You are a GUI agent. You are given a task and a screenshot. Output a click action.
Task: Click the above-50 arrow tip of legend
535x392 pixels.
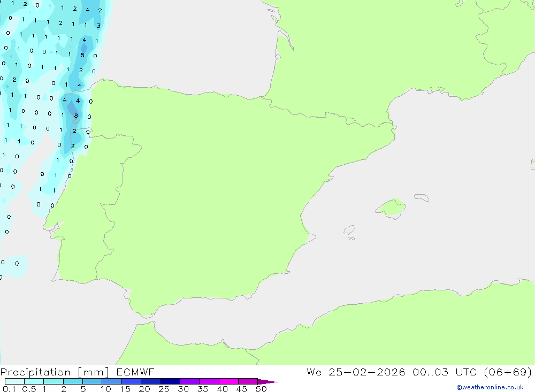[267, 382]
